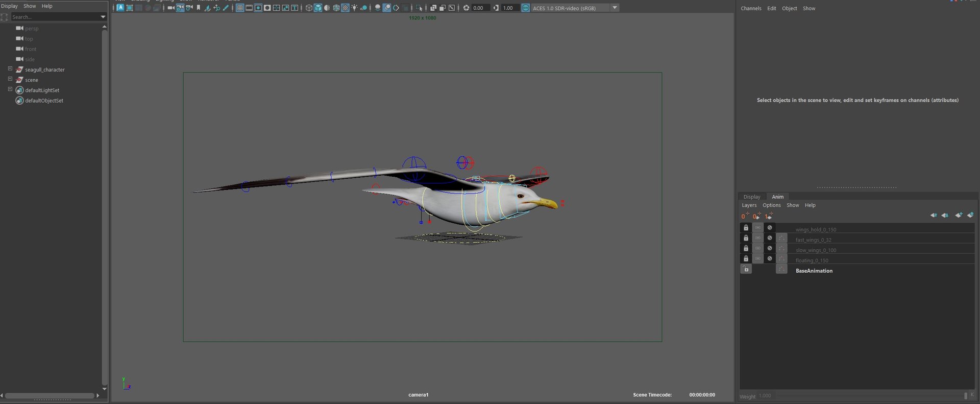Screen dimensions: 980x404
Task: Click the outliner horizontal scrollbar
Action: click(x=50, y=395)
